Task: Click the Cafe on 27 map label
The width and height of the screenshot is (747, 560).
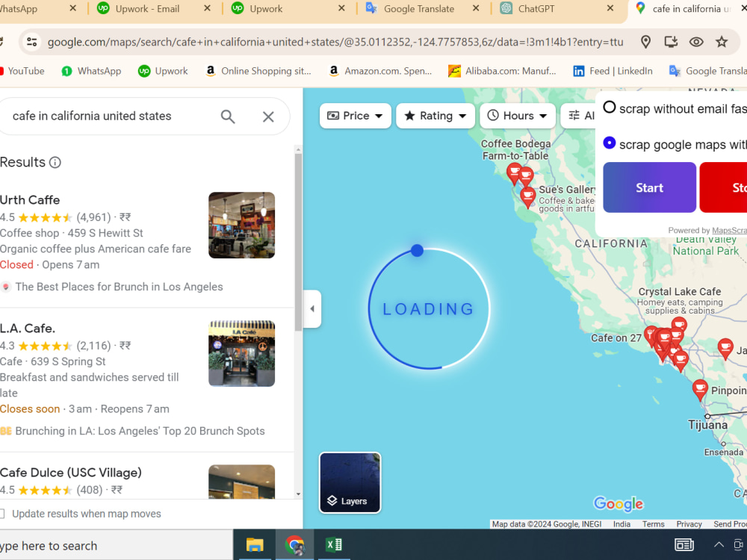Action: 616,338
